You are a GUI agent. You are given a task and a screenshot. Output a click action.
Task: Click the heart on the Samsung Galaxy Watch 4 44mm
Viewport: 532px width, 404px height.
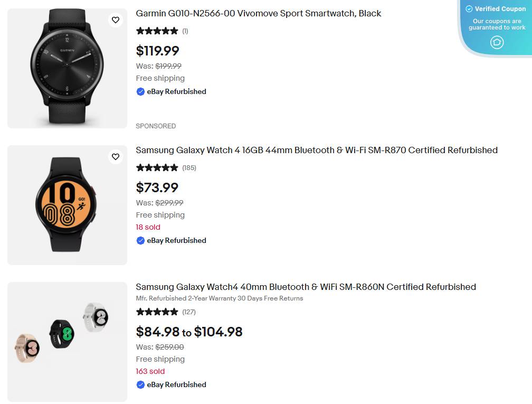click(x=116, y=156)
